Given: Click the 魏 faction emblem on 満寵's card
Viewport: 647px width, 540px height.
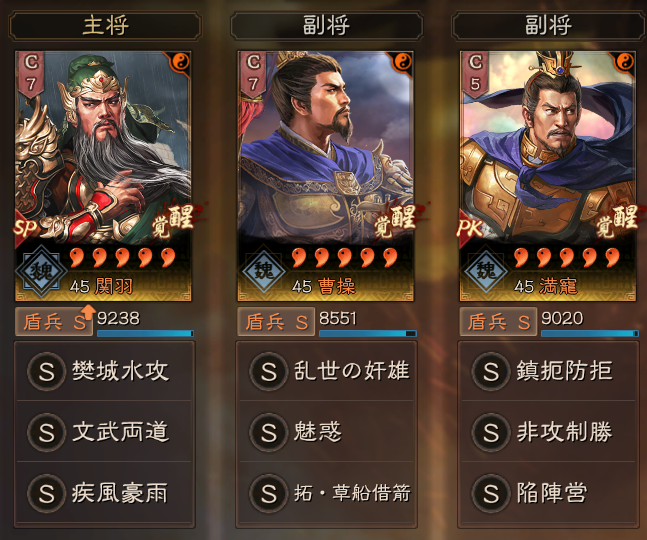Looking at the screenshot, I should point(486,271).
